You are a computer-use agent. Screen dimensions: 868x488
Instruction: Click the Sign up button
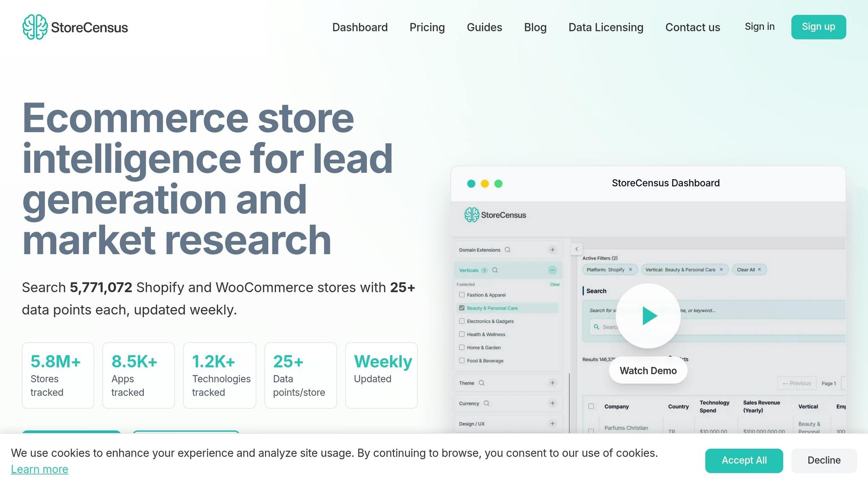818,27
